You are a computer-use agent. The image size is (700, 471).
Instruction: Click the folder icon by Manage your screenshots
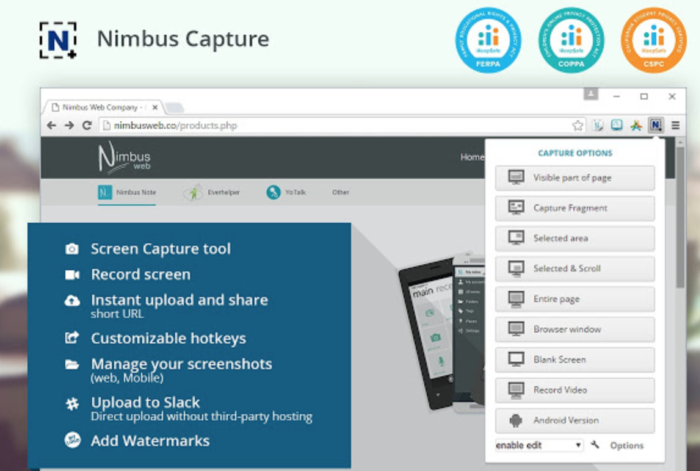[x=72, y=365]
